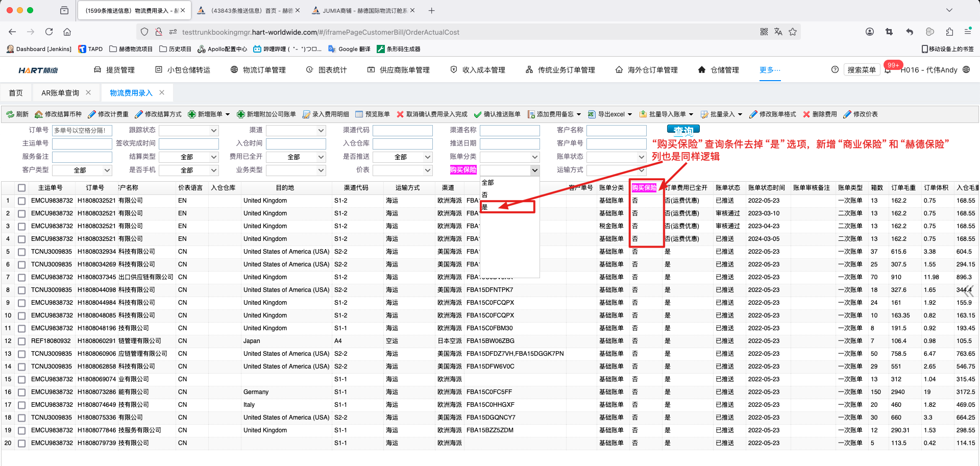
Task: Click the 订单号 input field
Action: 82,131
